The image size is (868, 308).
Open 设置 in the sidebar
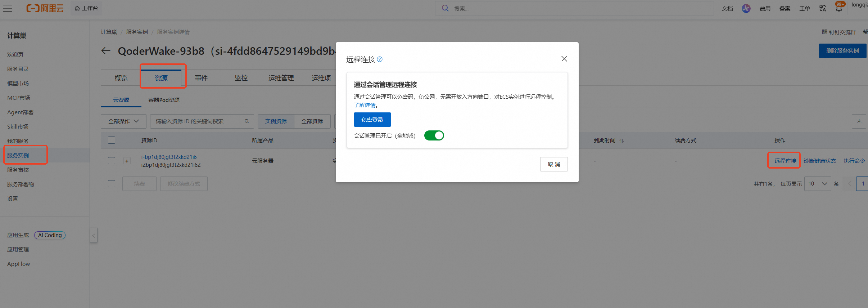pos(13,198)
